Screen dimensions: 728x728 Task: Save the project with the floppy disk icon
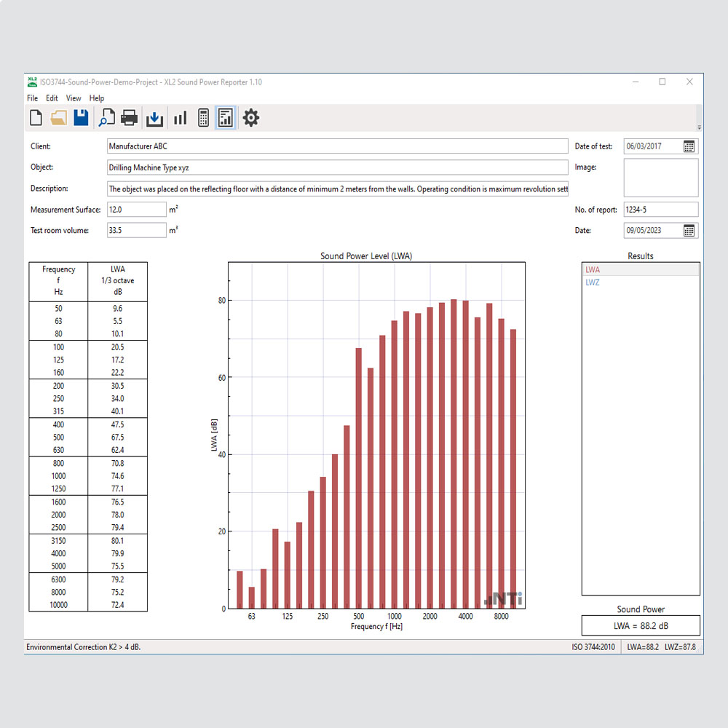pos(81,117)
